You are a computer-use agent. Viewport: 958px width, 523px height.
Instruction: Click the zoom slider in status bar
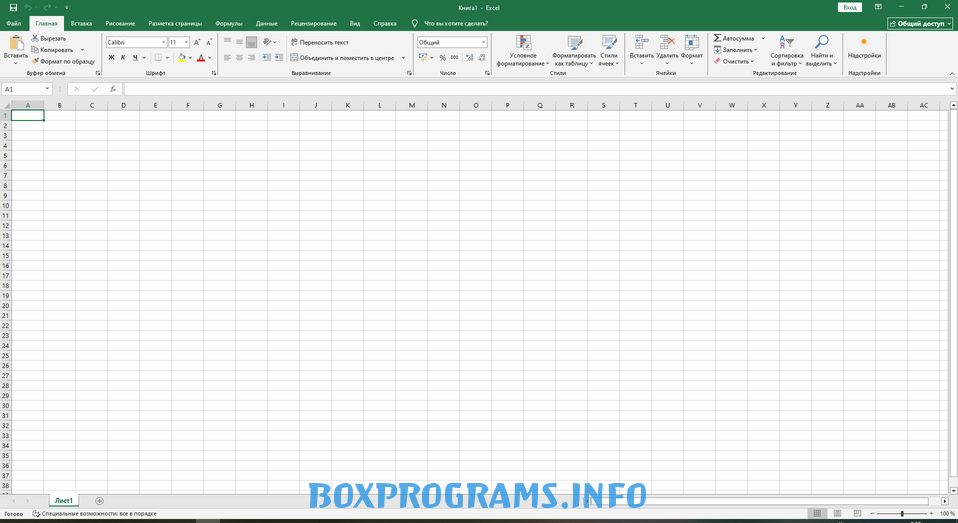(902, 513)
